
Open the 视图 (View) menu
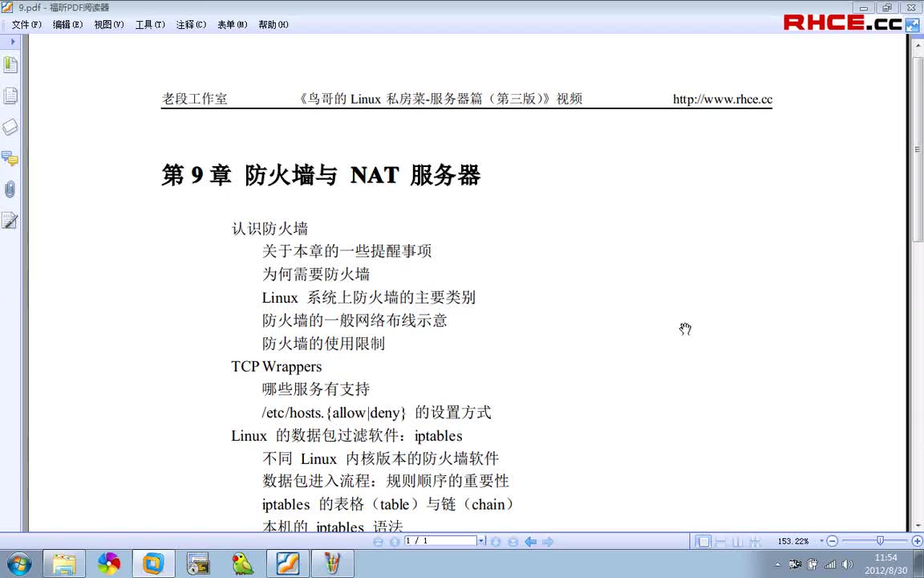pos(109,24)
